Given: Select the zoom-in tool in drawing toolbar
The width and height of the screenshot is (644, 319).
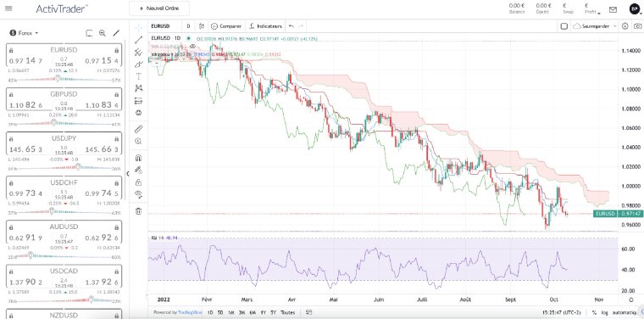Looking at the screenshot, I should pos(139,142).
